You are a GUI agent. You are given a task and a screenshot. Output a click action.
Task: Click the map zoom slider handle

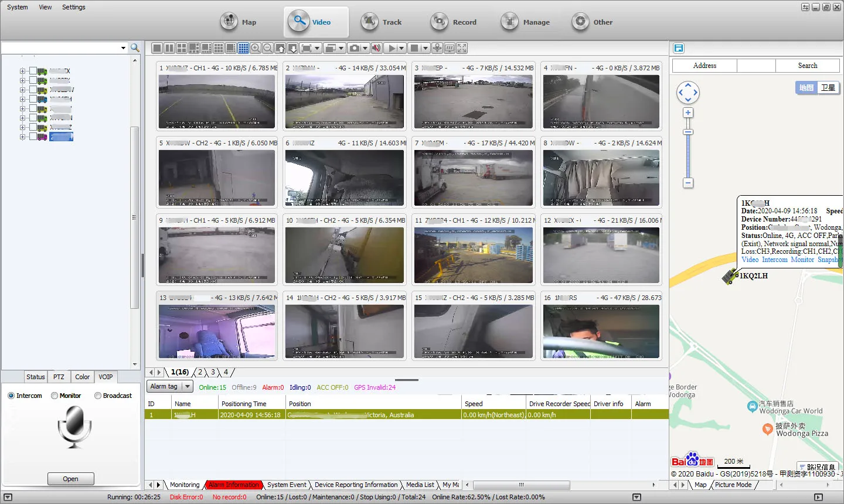688,132
